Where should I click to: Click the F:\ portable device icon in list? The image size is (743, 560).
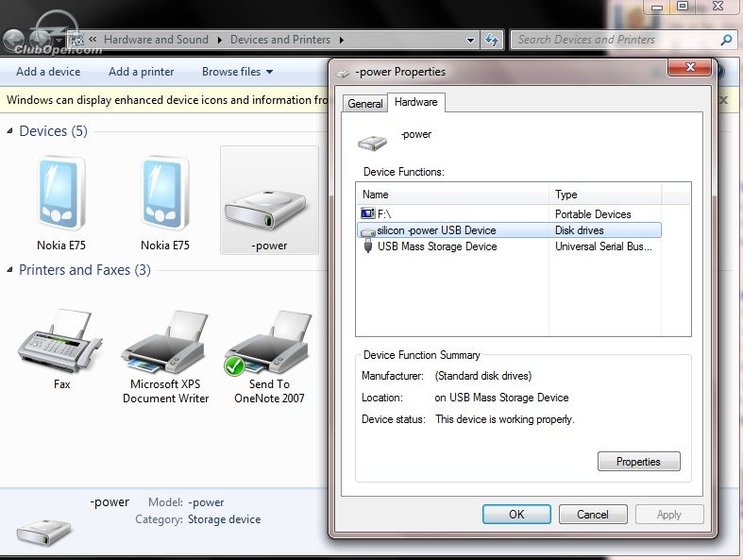367,213
